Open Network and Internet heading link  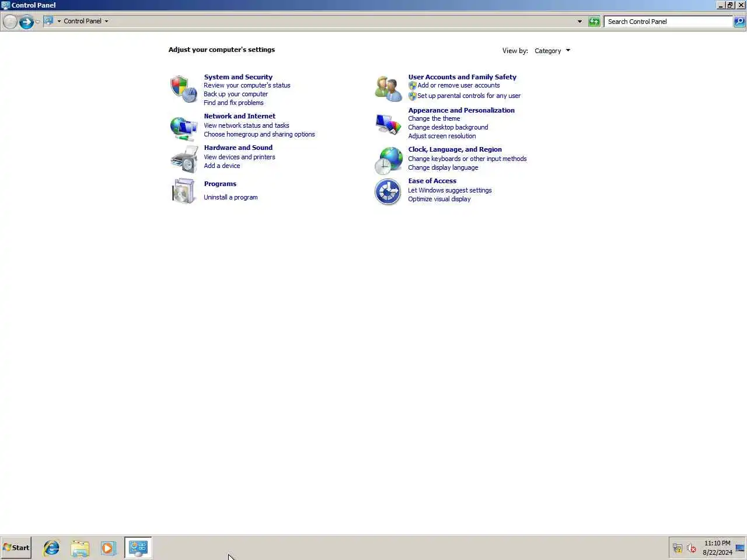coord(239,116)
